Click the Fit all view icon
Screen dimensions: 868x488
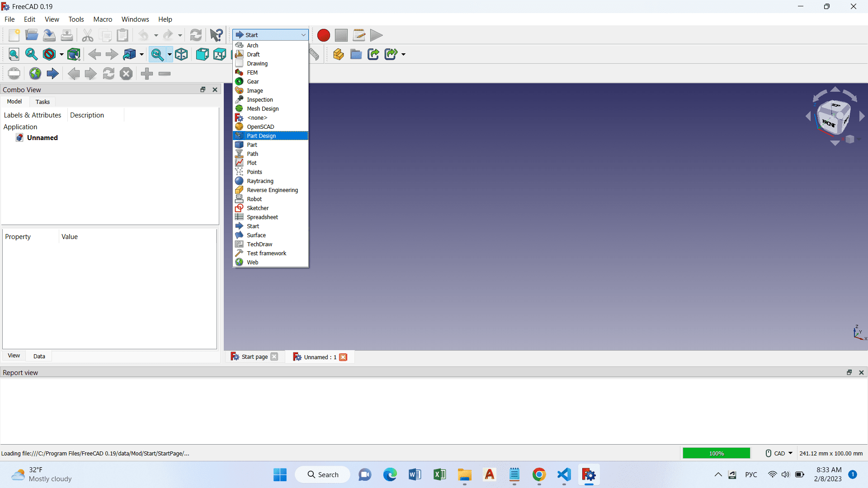14,55
